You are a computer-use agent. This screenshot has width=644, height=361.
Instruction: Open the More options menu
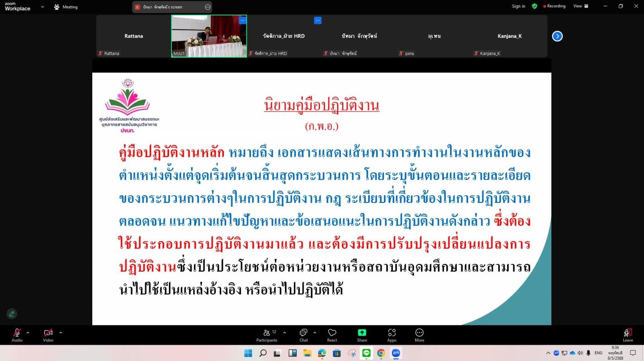coord(419,335)
